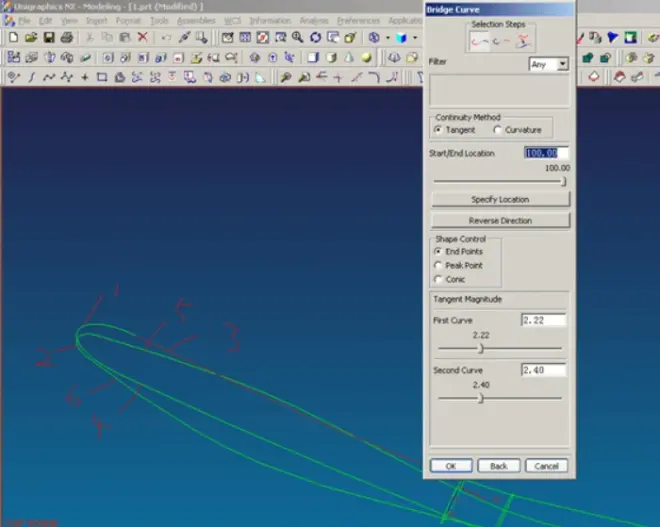Click the yellow sphere primitive icon

coord(367,57)
